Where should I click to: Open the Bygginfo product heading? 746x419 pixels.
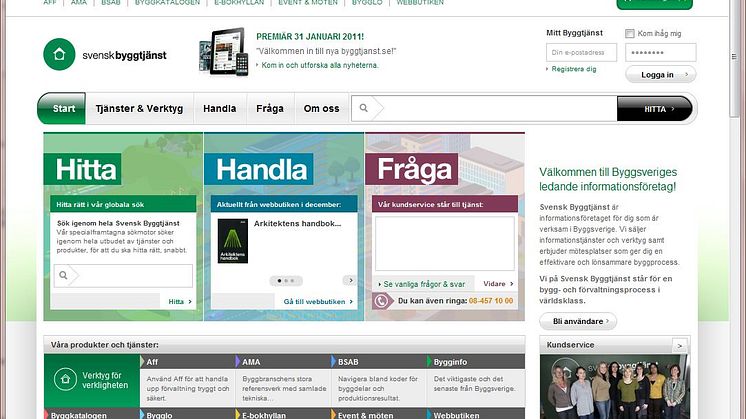pyautogui.click(x=450, y=362)
